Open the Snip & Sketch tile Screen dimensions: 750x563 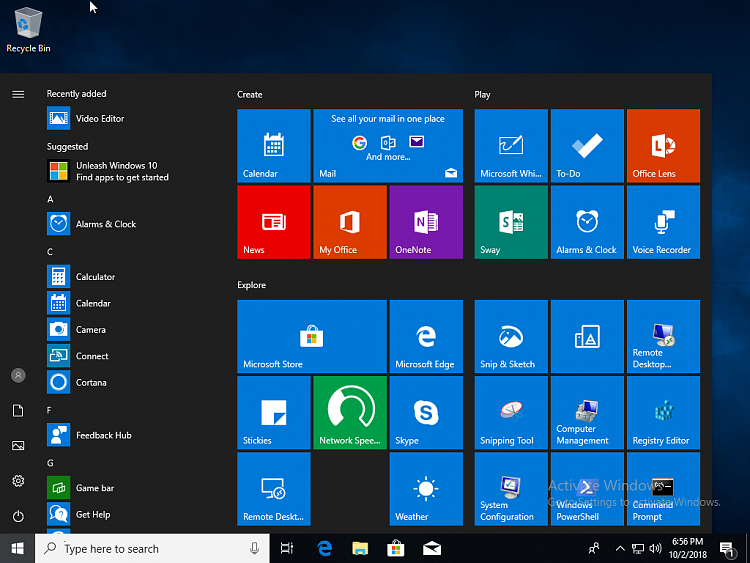coord(511,336)
